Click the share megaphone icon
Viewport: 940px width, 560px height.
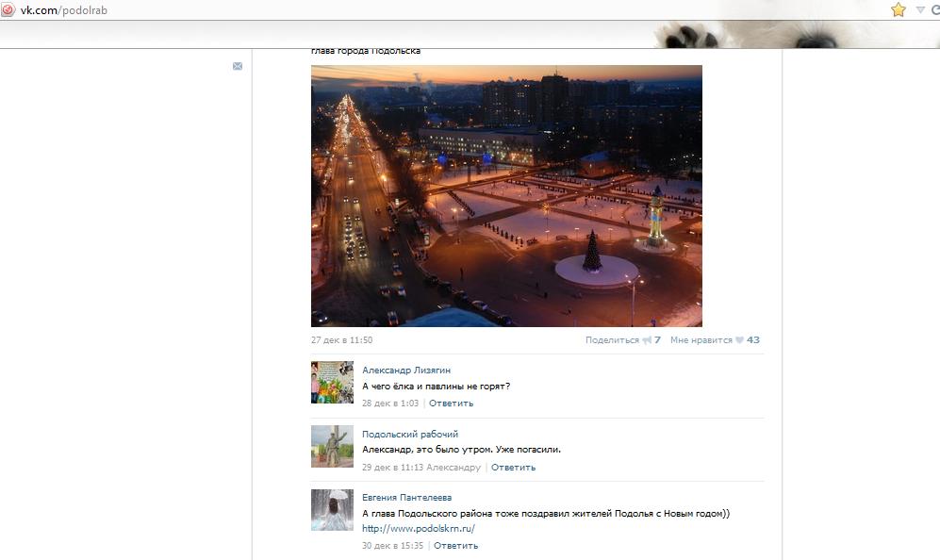[647, 340]
